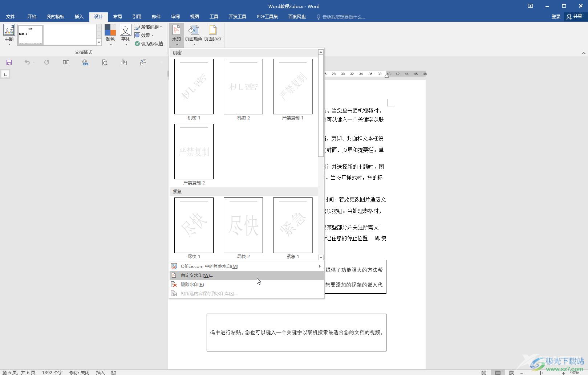This screenshot has width=588, height=375.
Task: Switch to the 开始 Home tab
Action: [32, 16]
